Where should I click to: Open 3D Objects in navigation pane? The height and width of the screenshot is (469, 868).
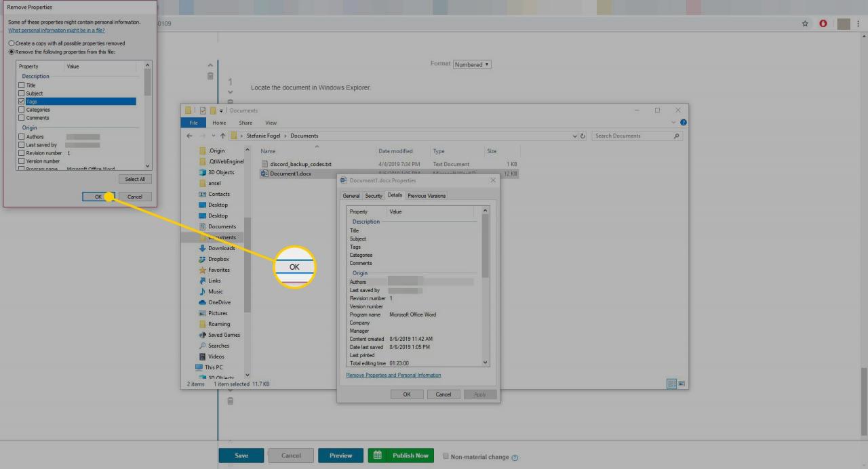[x=217, y=172]
